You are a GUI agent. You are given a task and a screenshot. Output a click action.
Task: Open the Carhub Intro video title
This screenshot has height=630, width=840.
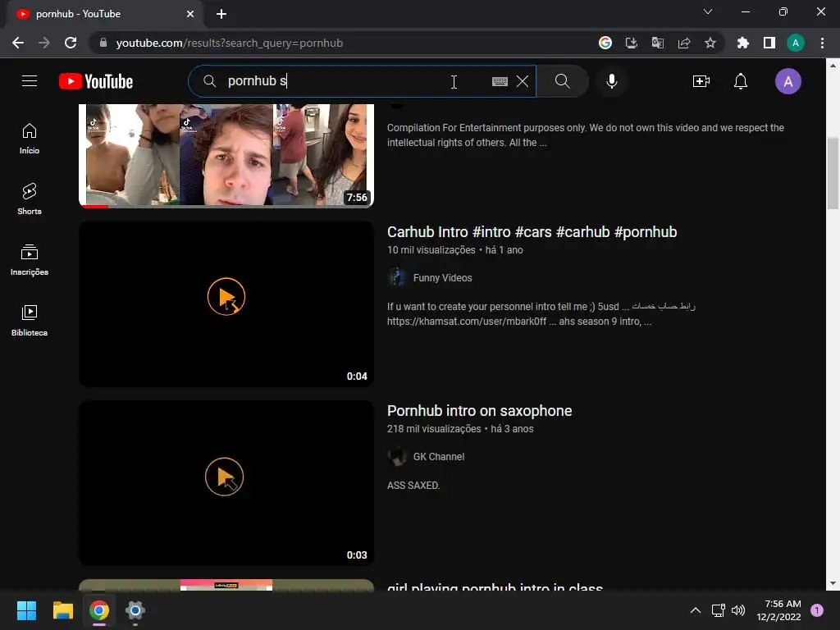pos(532,232)
